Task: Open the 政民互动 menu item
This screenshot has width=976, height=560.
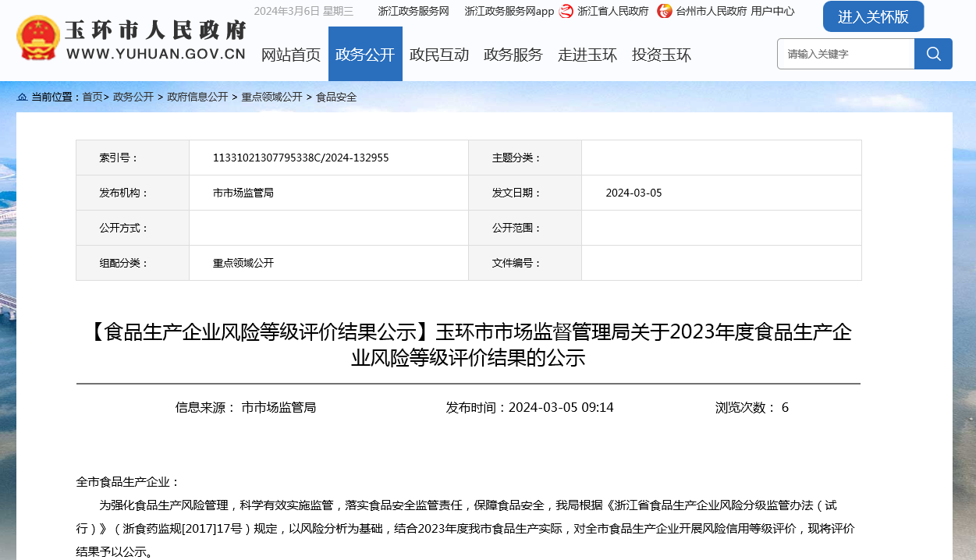Action: pyautogui.click(x=439, y=55)
